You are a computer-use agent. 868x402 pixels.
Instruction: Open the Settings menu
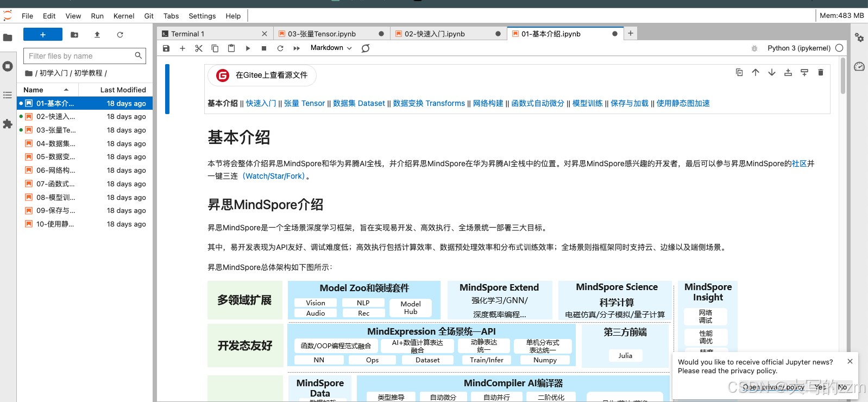coord(202,16)
